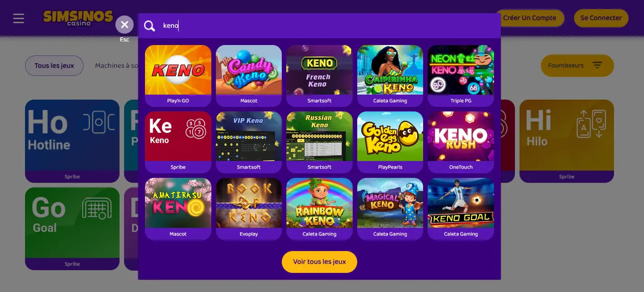Open the Fournisseurs filter dropdown
The height and width of the screenshot is (292, 644).
[x=577, y=65]
